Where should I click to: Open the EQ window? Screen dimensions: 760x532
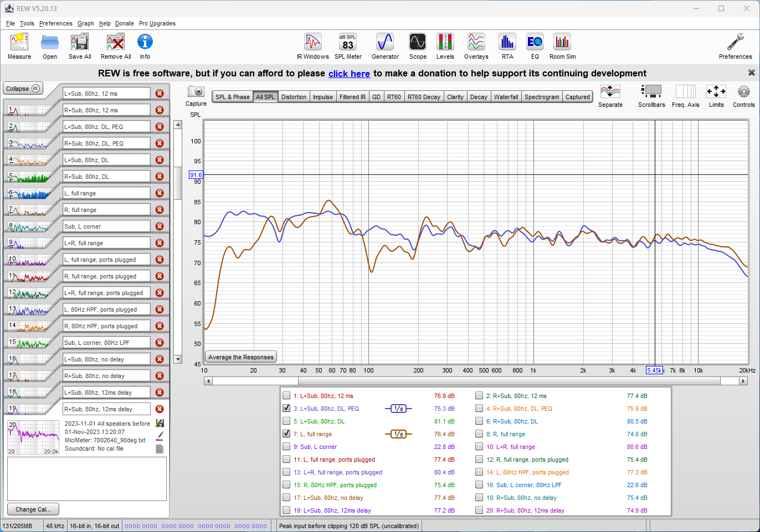point(535,43)
